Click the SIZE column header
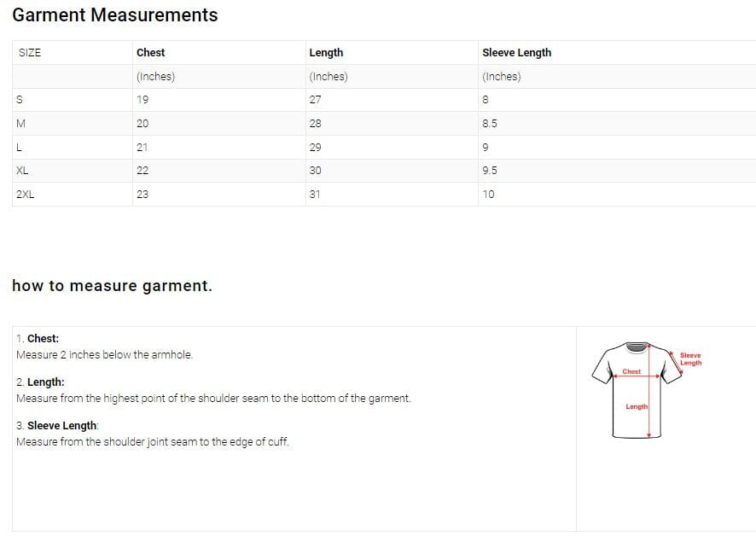The width and height of the screenshot is (756, 542). tap(29, 52)
